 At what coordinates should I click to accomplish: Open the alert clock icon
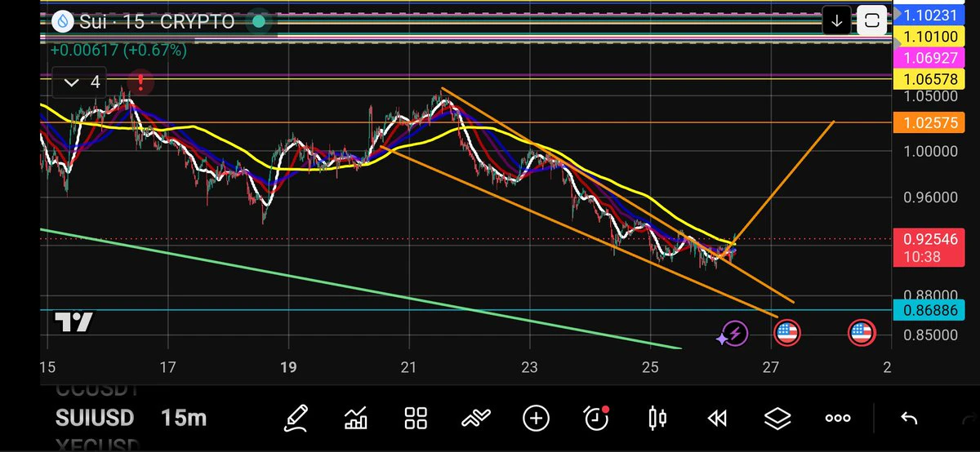[x=597, y=418]
